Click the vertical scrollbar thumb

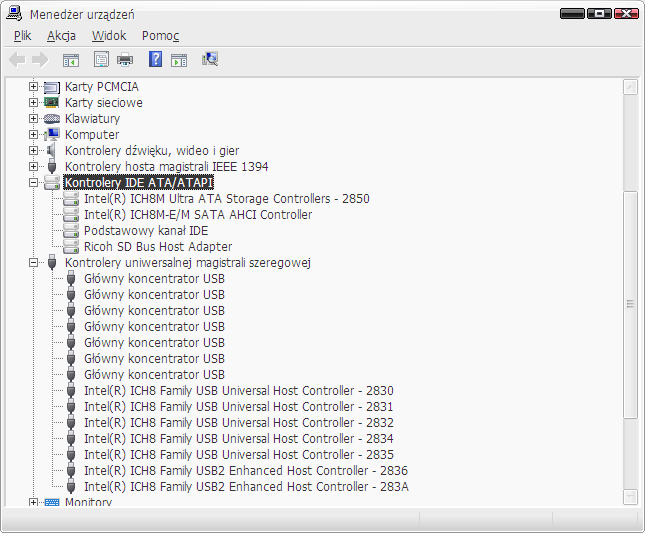pyautogui.click(x=630, y=304)
